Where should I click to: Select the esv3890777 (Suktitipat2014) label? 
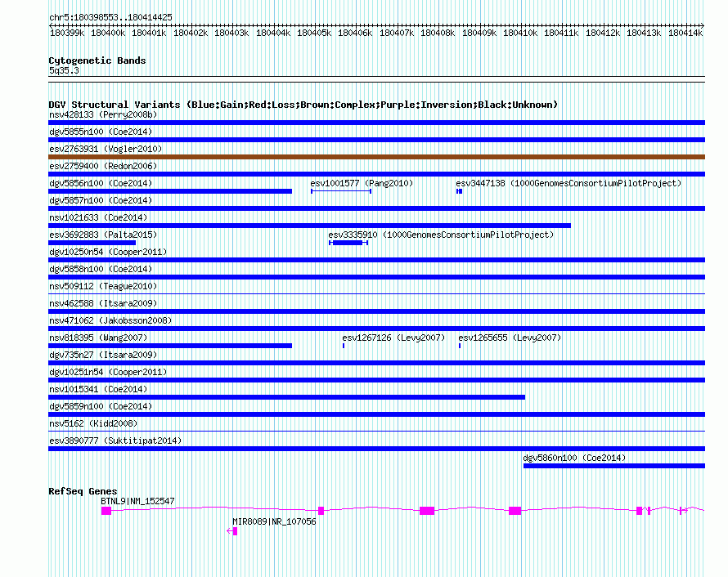(x=115, y=441)
